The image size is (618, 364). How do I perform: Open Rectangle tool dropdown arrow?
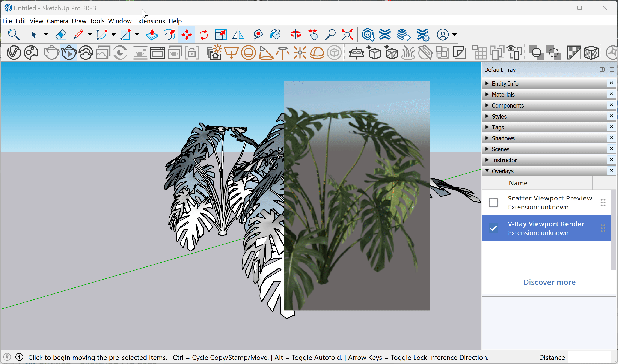137,35
